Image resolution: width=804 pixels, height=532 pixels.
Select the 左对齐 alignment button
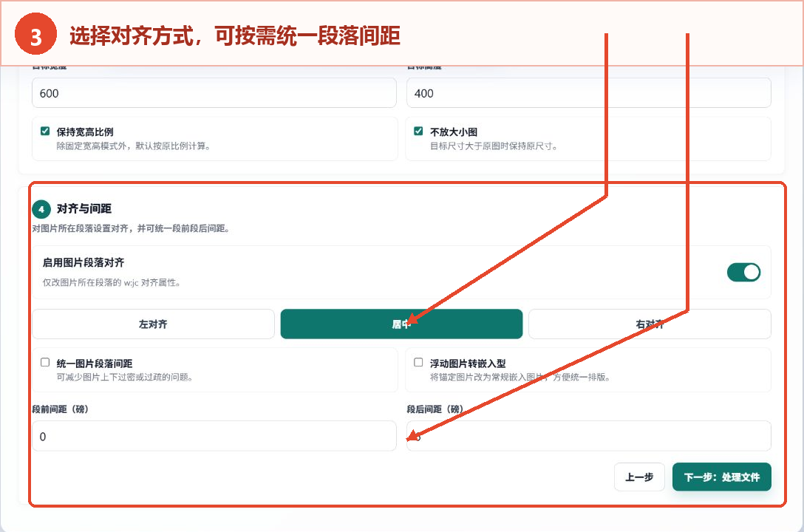[x=153, y=324]
